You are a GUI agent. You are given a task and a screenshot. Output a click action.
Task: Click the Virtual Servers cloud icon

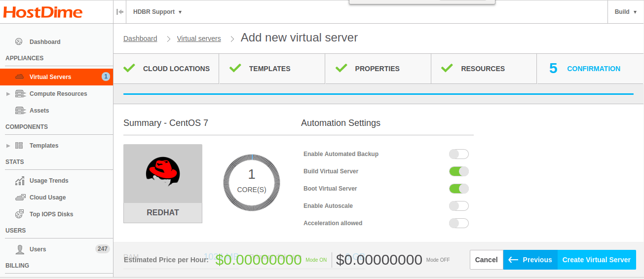20,77
